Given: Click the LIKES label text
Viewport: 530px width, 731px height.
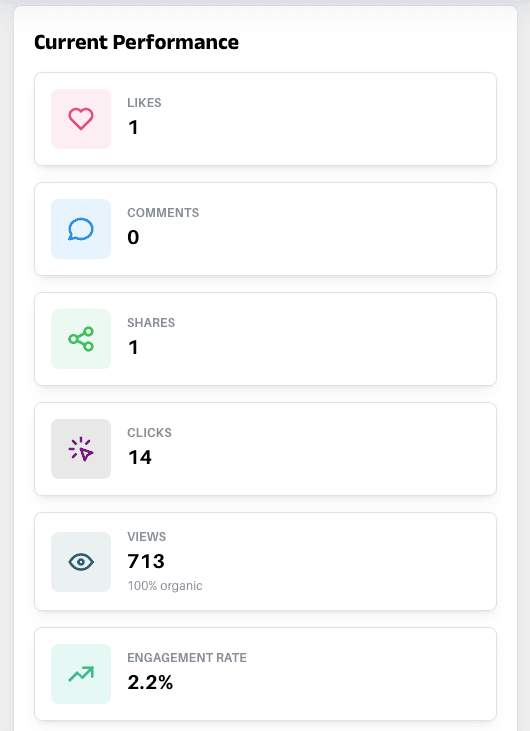Looking at the screenshot, I should 145,103.
